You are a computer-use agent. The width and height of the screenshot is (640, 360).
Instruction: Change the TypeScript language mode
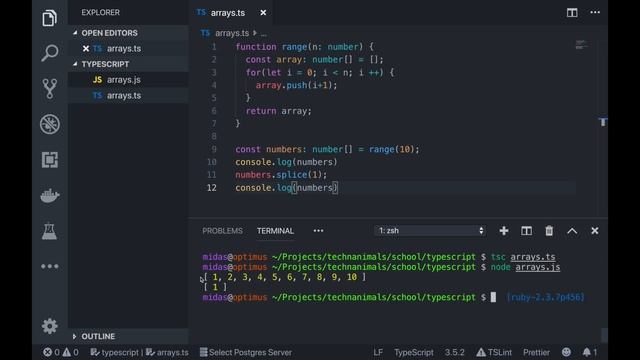pos(414,352)
